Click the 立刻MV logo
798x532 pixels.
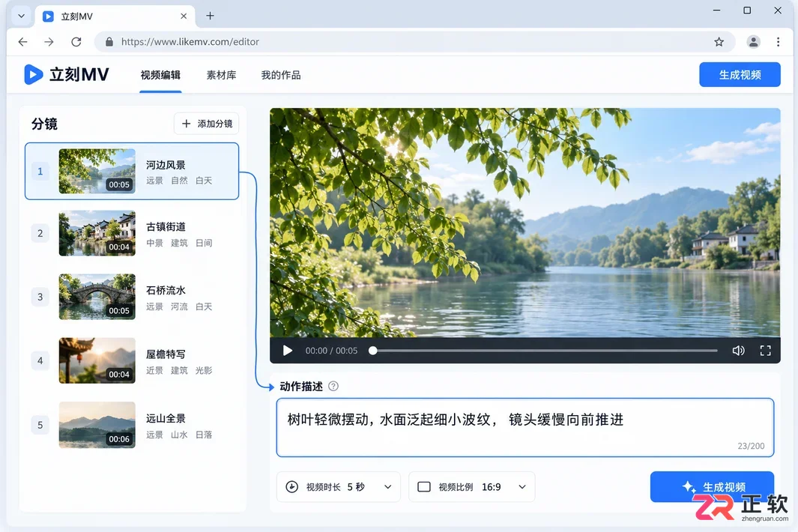[66, 75]
